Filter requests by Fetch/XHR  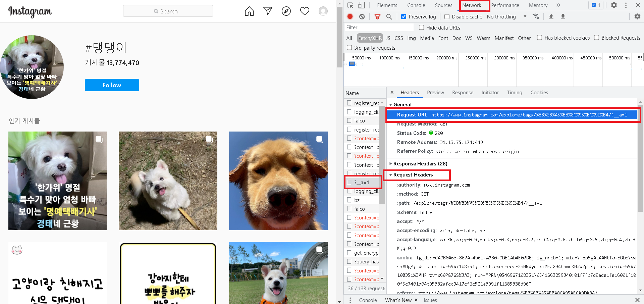pyautogui.click(x=370, y=38)
